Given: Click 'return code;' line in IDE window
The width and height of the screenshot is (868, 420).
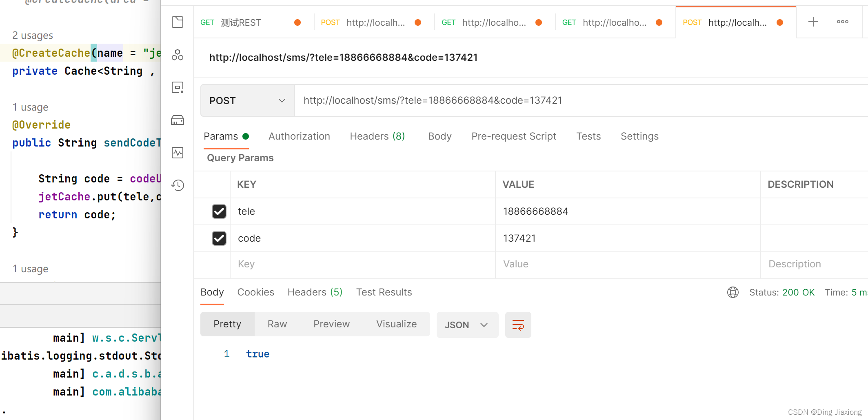Looking at the screenshot, I should (x=77, y=215).
